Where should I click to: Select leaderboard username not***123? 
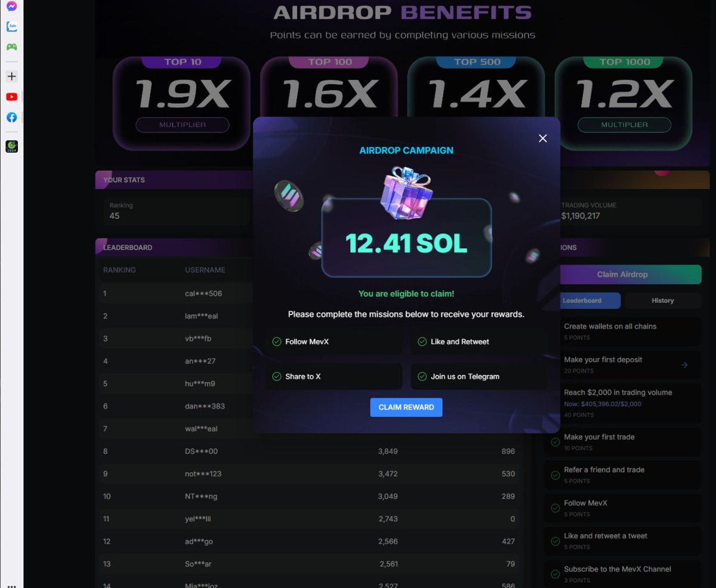pyautogui.click(x=203, y=474)
